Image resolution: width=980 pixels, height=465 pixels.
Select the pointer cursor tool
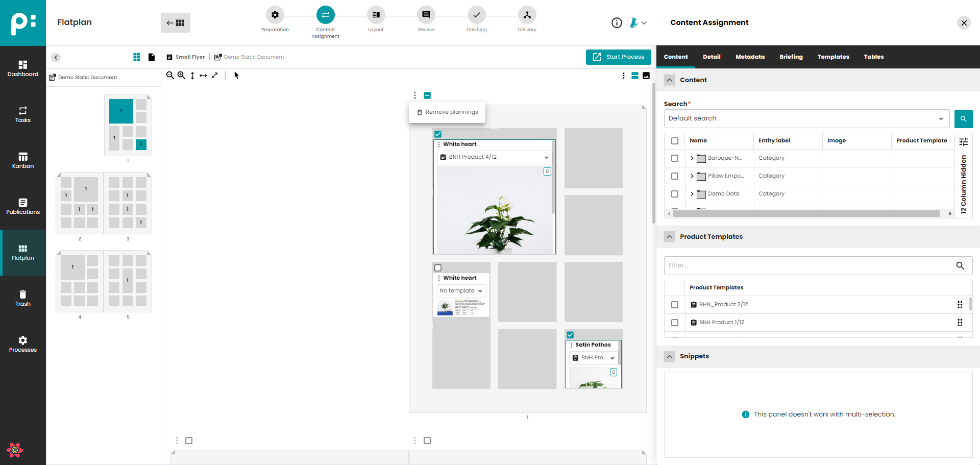click(236, 76)
